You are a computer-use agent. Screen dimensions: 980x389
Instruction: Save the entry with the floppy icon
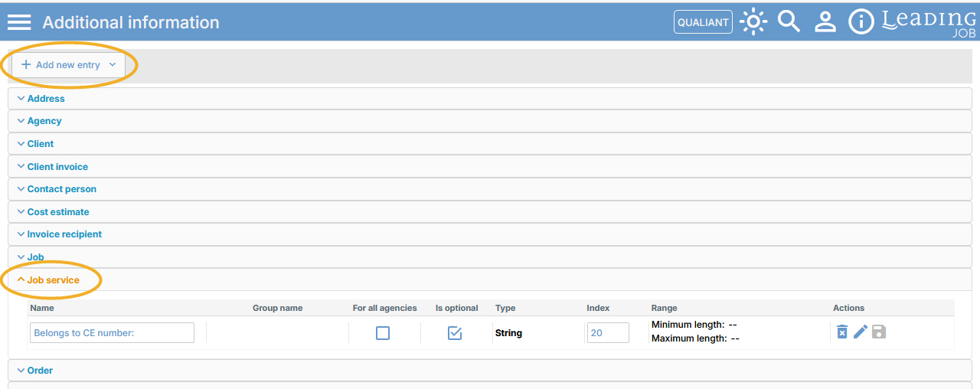click(x=879, y=332)
